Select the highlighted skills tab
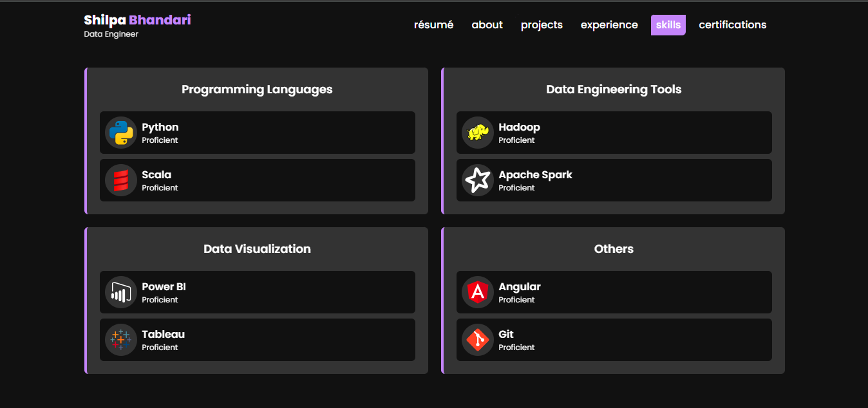 [x=668, y=25]
